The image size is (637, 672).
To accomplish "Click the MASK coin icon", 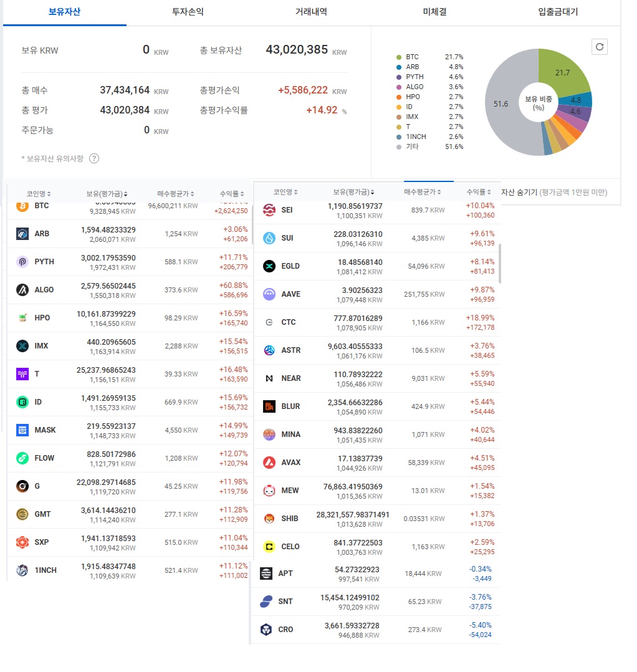I will coord(22,430).
